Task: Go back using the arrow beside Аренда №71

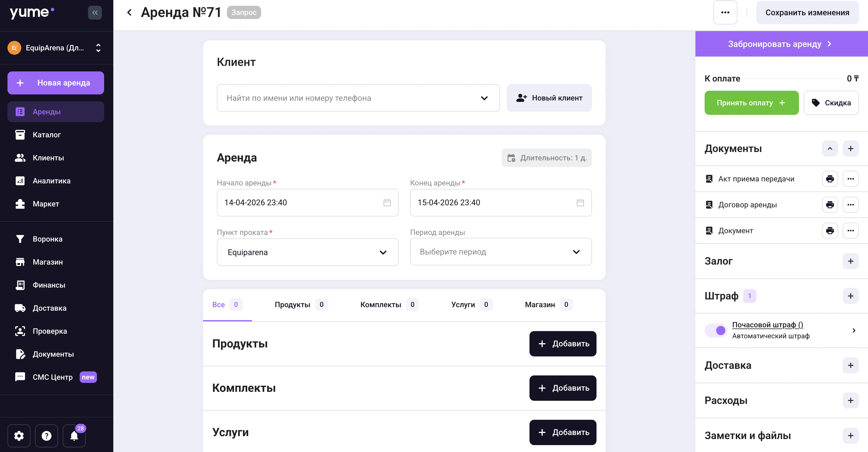Action: click(129, 12)
